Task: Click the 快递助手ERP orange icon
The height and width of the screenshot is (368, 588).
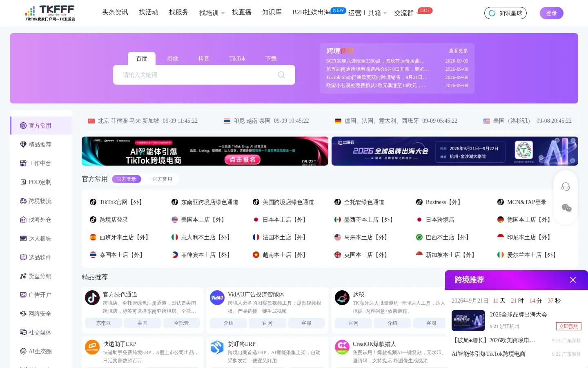Action: [92, 347]
